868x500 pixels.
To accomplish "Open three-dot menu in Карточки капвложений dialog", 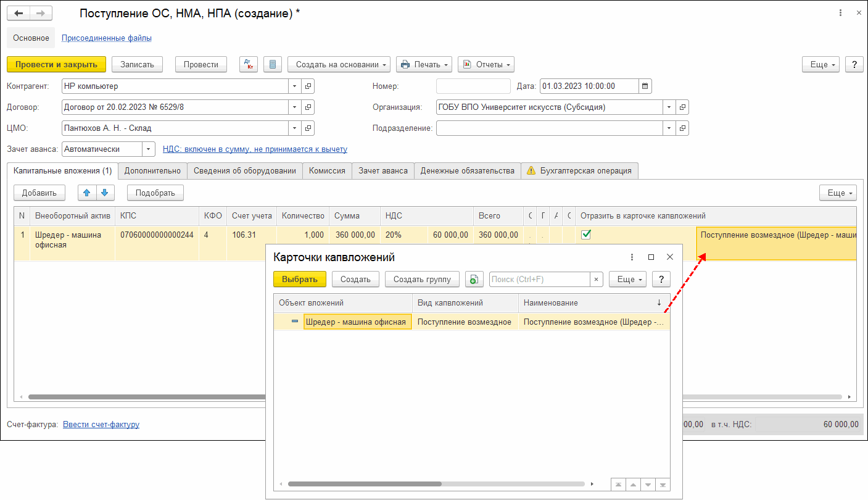I will [632, 257].
